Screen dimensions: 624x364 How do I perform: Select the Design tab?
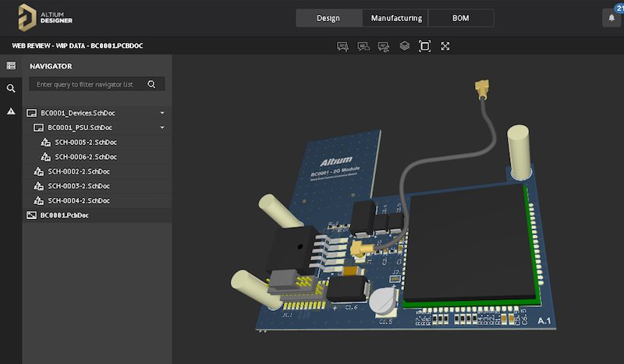329,18
